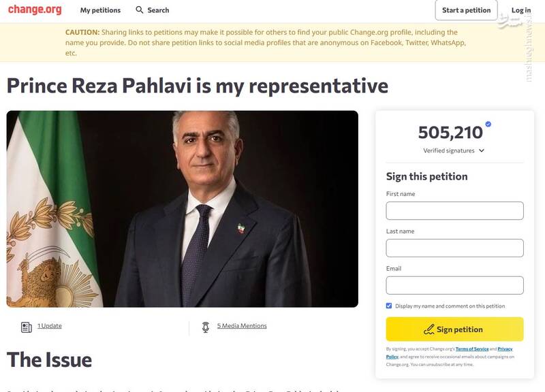This screenshot has width=545, height=392.
Task: Expand the Verified signatures dropdown
Action: pos(482,150)
